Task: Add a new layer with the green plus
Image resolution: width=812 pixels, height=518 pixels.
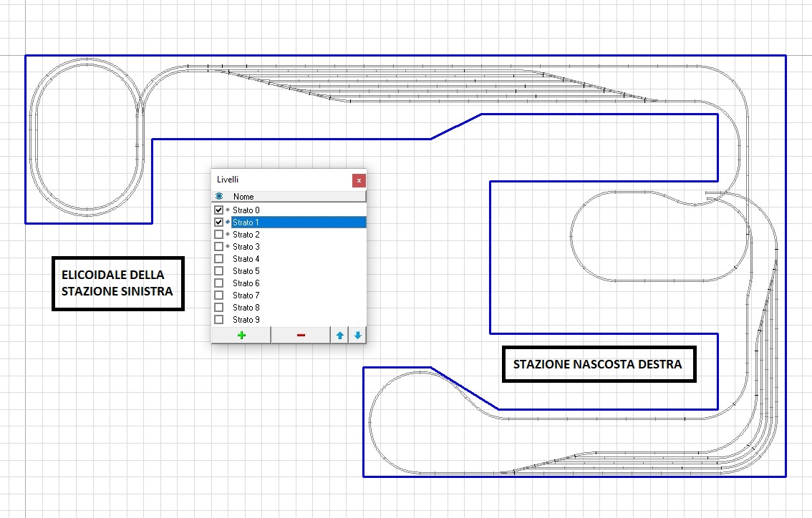Action: click(x=241, y=335)
